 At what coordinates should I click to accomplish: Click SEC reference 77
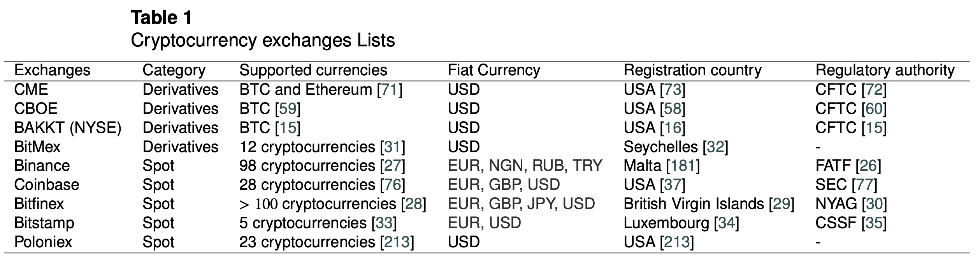[864, 185]
